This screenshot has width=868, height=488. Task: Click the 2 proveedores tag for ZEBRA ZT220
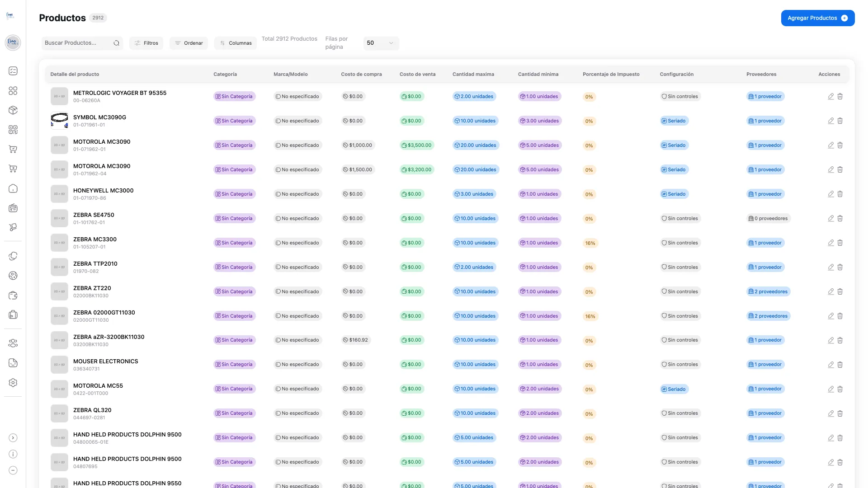[768, 291]
